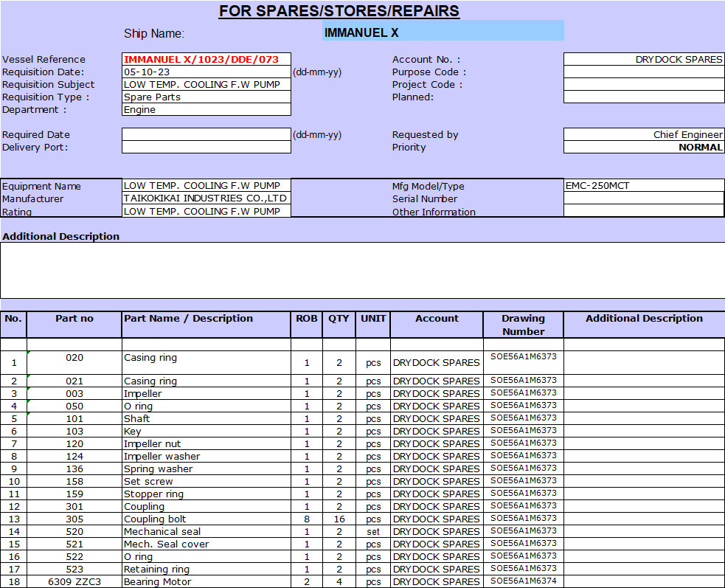Select the Stopper ring cell
This screenshot has width=725, height=588.
[x=207, y=494]
